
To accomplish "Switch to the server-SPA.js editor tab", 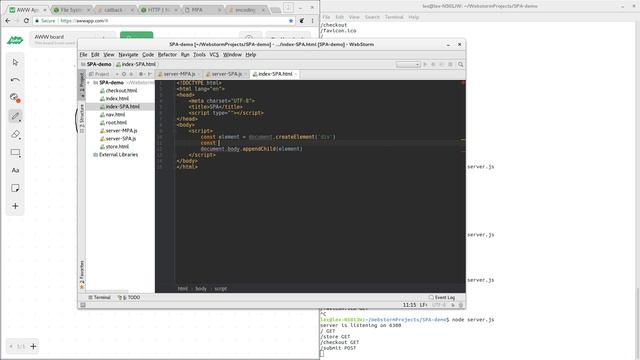I will pyautogui.click(x=226, y=74).
